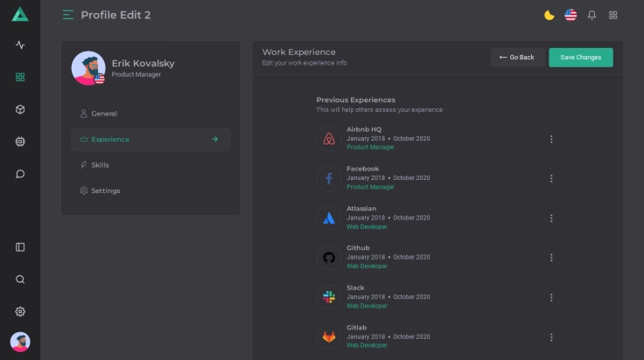Click the chip processor icon in sidebar

pos(20,142)
